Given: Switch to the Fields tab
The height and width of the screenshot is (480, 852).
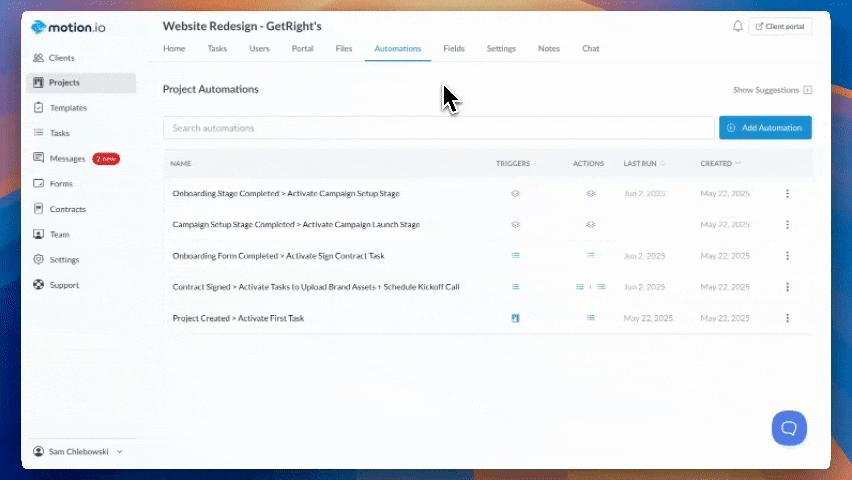Looking at the screenshot, I should coord(454,48).
